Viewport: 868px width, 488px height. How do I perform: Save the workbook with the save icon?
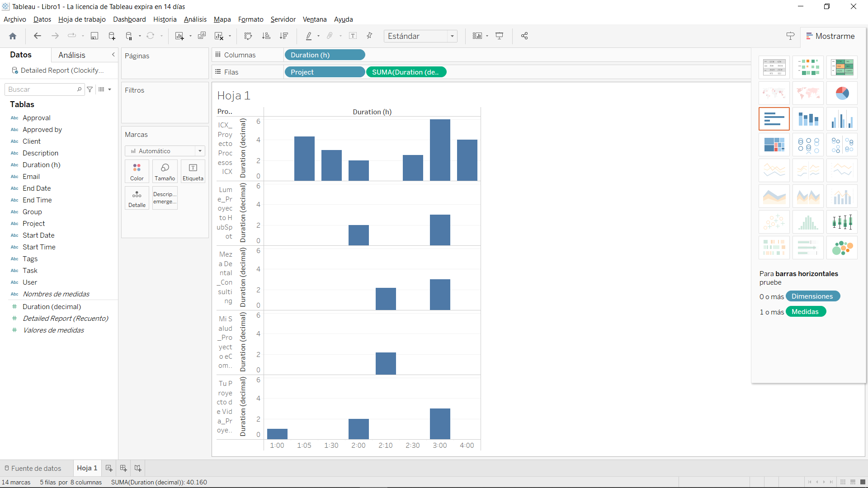(94, 36)
